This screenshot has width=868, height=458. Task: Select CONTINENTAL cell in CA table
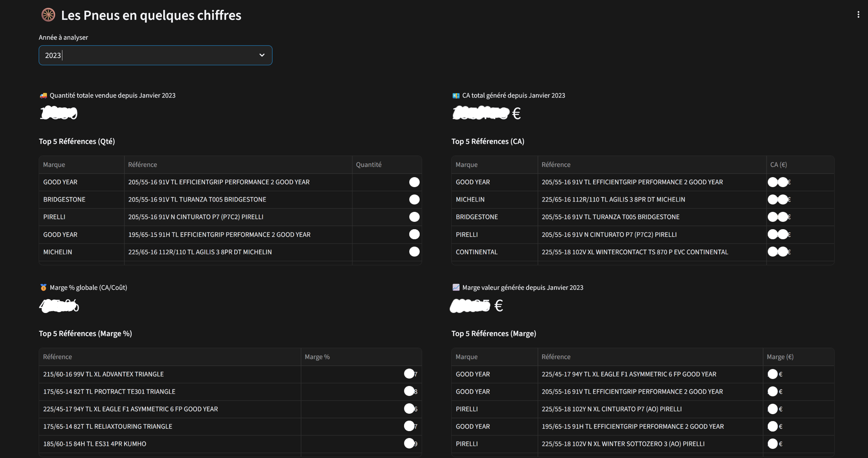click(x=477, y=252)
